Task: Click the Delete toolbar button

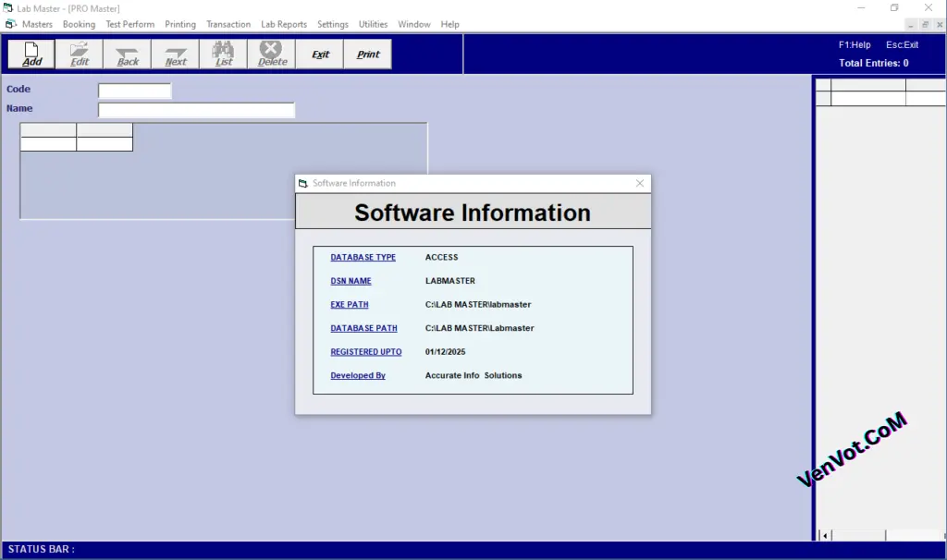Action: tap(272, 55)
